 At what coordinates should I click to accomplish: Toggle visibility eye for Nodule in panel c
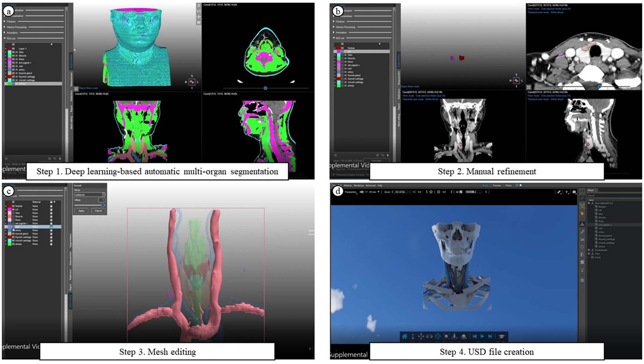[x=13, y=206]
